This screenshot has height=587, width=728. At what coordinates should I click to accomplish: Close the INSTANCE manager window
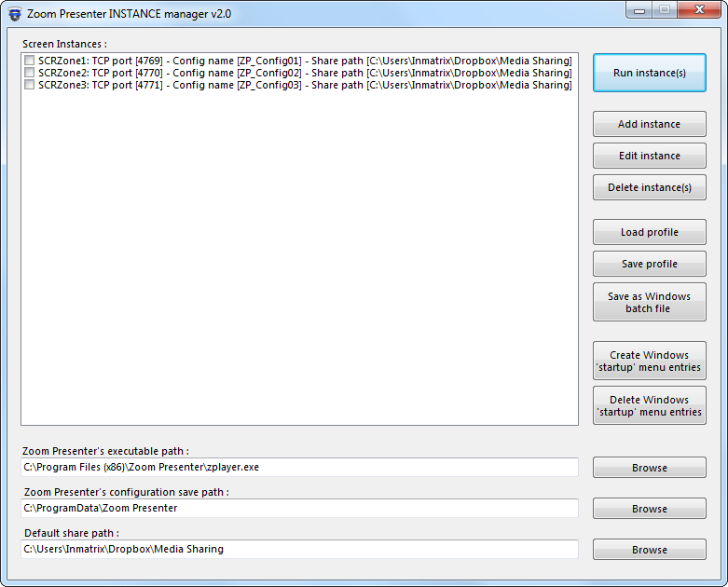[699, 9]
